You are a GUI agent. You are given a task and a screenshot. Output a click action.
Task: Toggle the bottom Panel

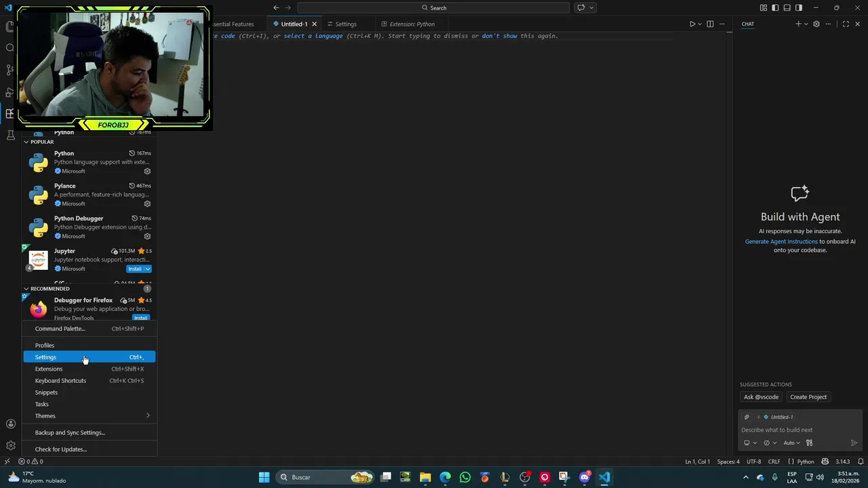pos(787,7)
